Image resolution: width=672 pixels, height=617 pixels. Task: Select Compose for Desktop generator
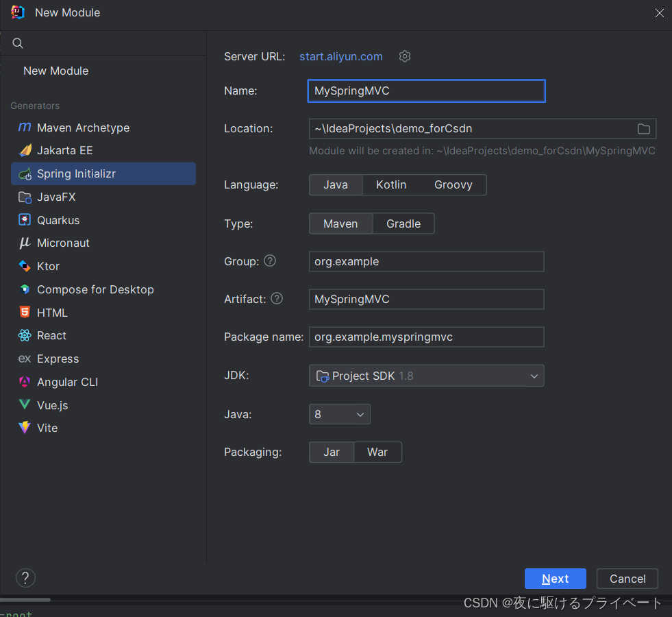pos(103,289)
